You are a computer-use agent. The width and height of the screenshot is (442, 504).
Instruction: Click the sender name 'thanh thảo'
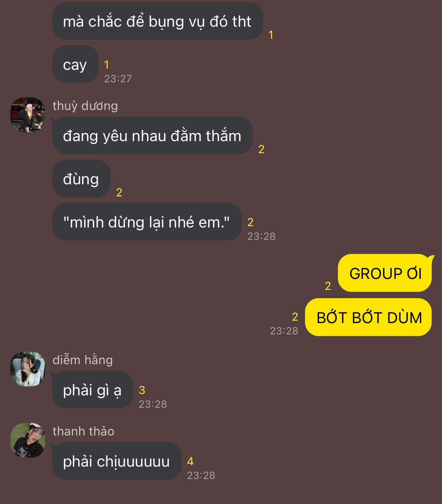[84, 431]
